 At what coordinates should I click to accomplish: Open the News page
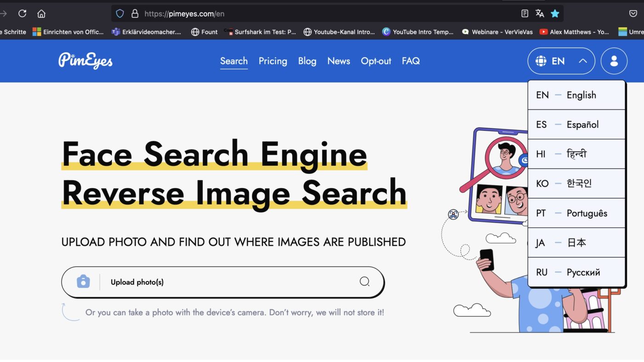339,61
